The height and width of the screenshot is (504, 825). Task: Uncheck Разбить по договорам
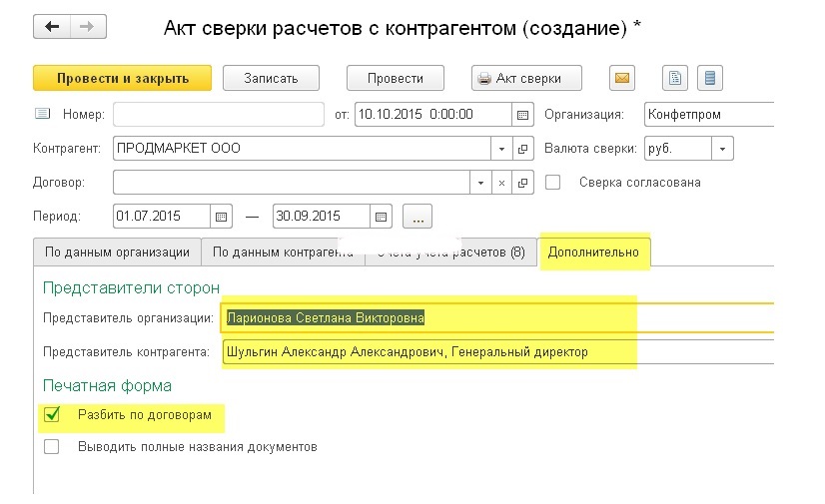pos(52,414)
